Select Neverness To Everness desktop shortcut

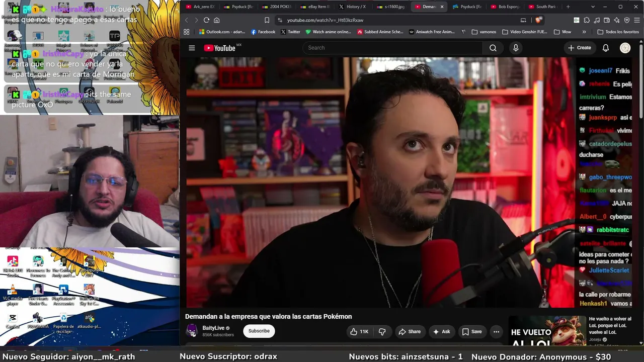point(38,266)
